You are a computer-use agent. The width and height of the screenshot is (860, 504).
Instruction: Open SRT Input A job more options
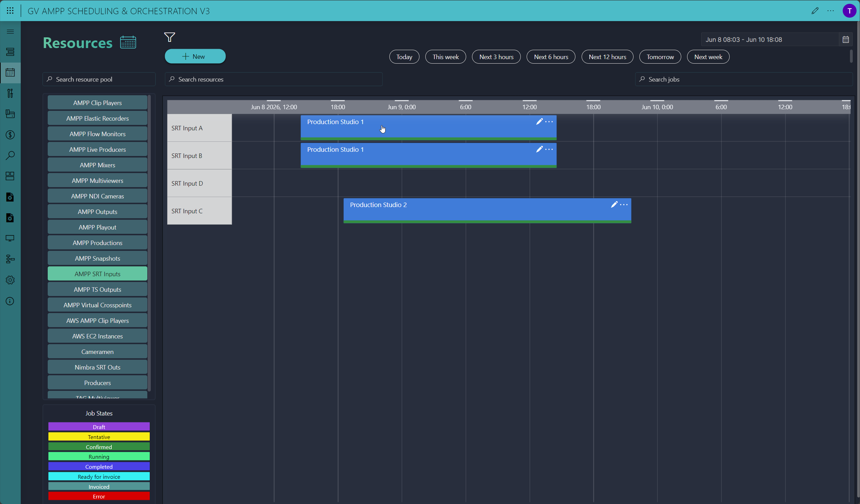pos(549,122)
